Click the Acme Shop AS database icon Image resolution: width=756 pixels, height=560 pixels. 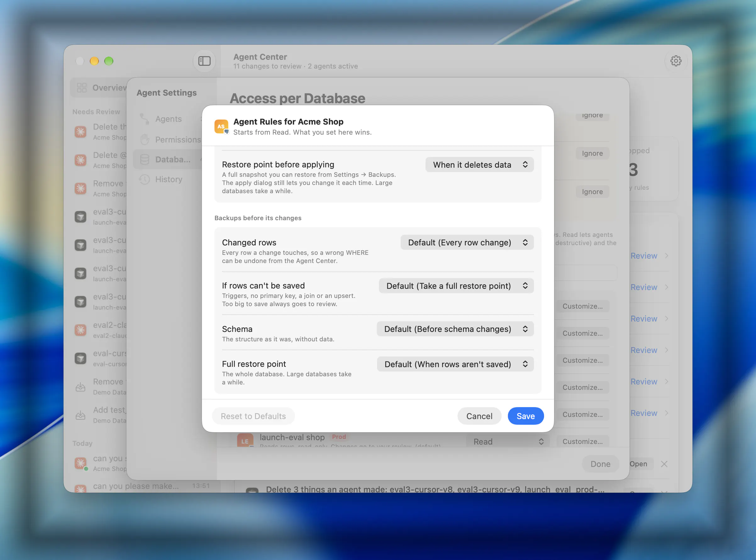pyautogui.click(x=222, y=127)
